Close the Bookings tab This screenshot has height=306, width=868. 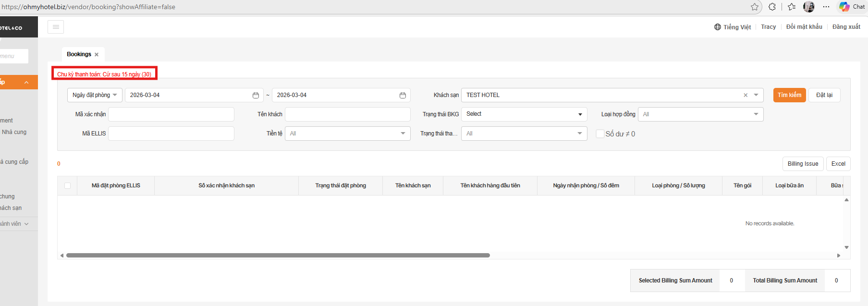pyautogui.click(x=97, y=55)
